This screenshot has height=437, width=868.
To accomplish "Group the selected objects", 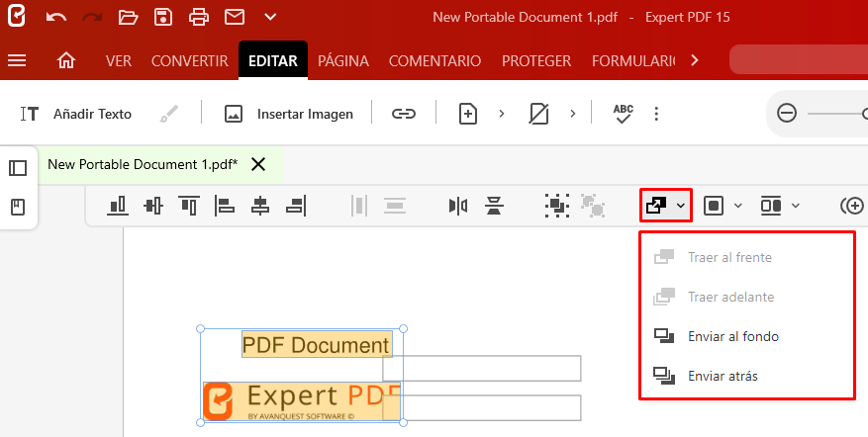I will point(557,206).
